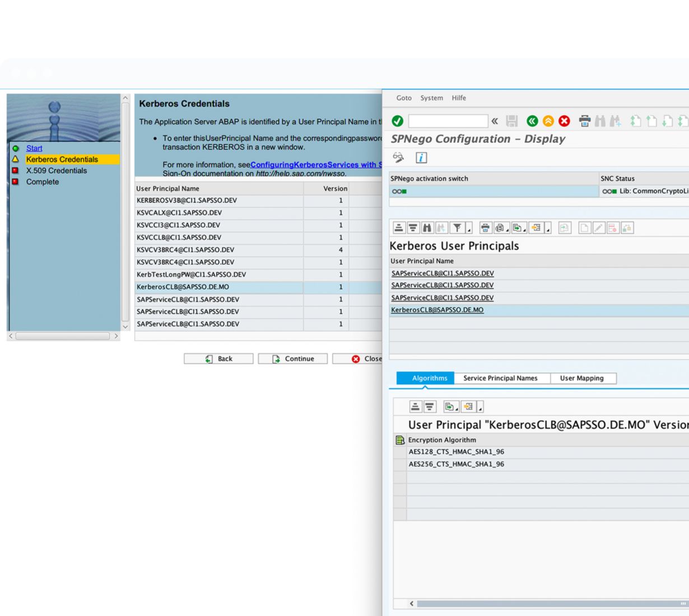Expand layout dropdown in Algorithms toolbar
This screenshot has height=616, width=689.
coord(480,408)
